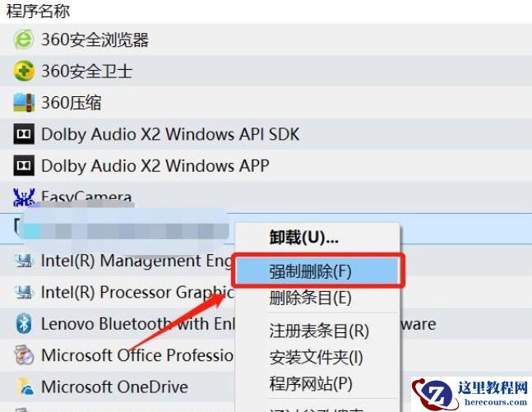Open 注册表条目(R) menu entry
Screen dimensions: 532x412
319,331
